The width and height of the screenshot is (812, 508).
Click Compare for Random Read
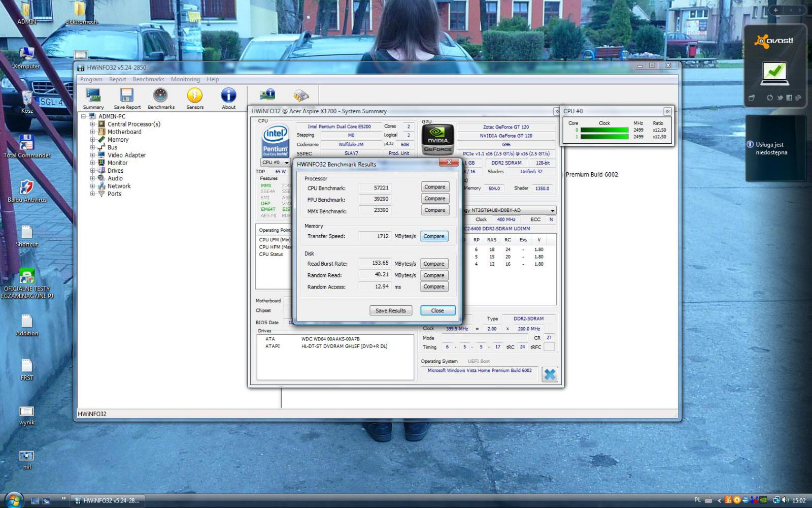434,275
